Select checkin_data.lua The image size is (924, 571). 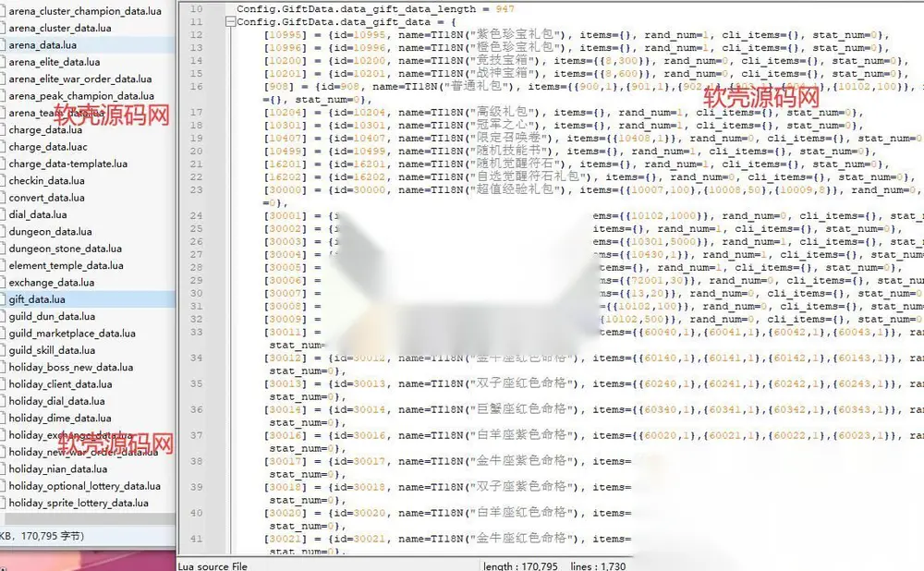46,181
